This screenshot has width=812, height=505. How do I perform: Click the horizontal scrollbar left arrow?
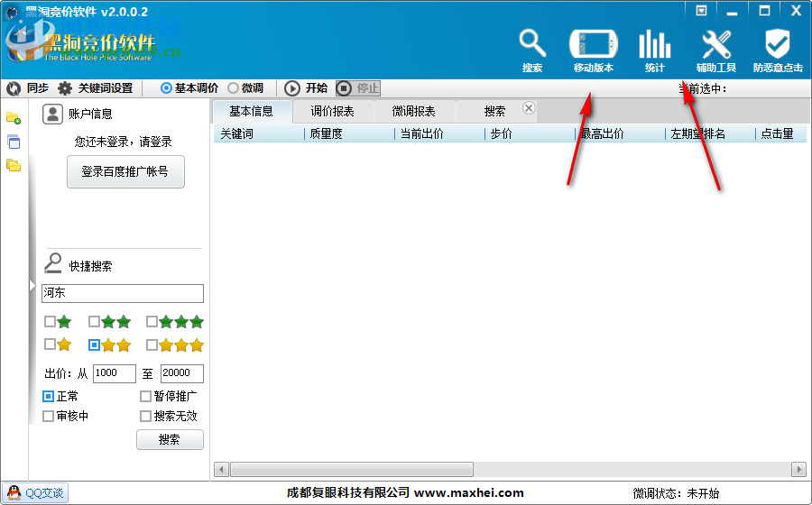click(x=222, y=470)
